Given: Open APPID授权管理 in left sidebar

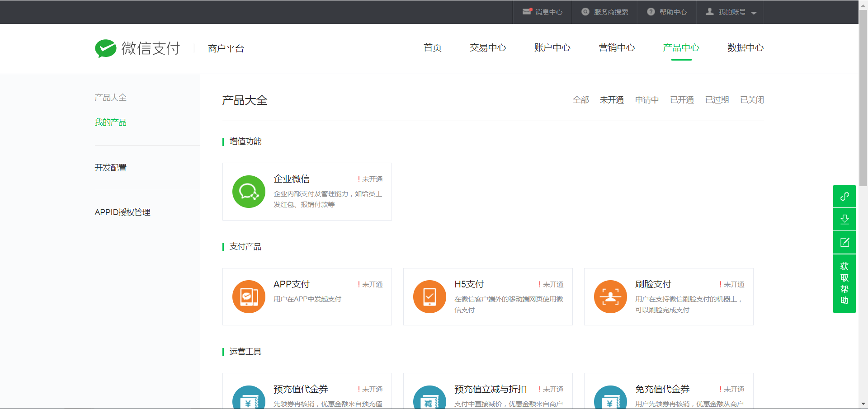Looking at the screenshot, I should [123, 212].
